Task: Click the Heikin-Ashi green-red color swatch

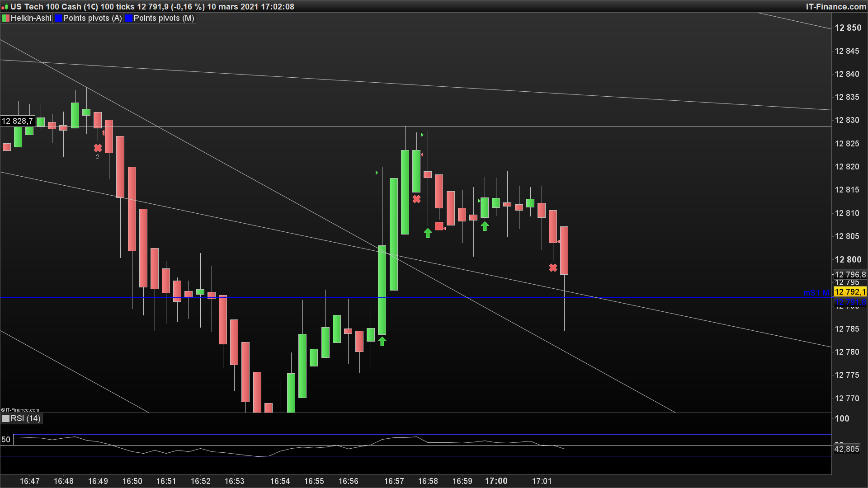Action: (6, 18)
